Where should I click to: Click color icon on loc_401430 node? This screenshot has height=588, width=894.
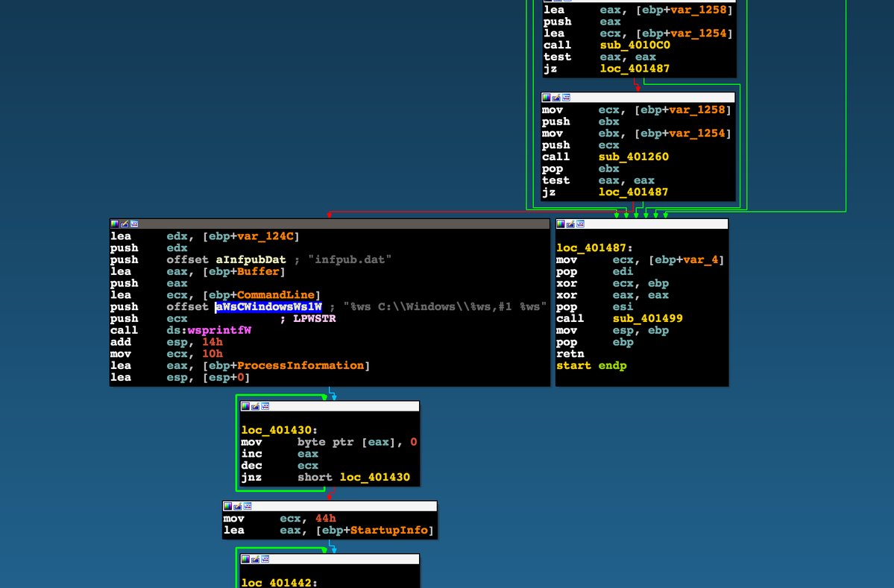click(246, 406)
